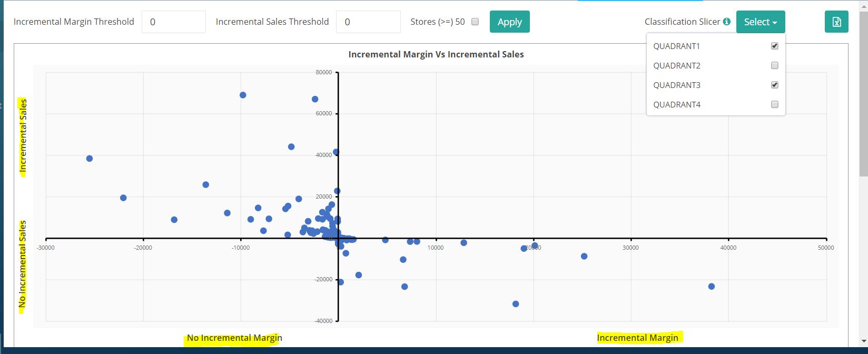Click the chart title Incremental Margin Vs Incremental Sales
Viewport: 868px width, 354px height.
click(436, 54)
